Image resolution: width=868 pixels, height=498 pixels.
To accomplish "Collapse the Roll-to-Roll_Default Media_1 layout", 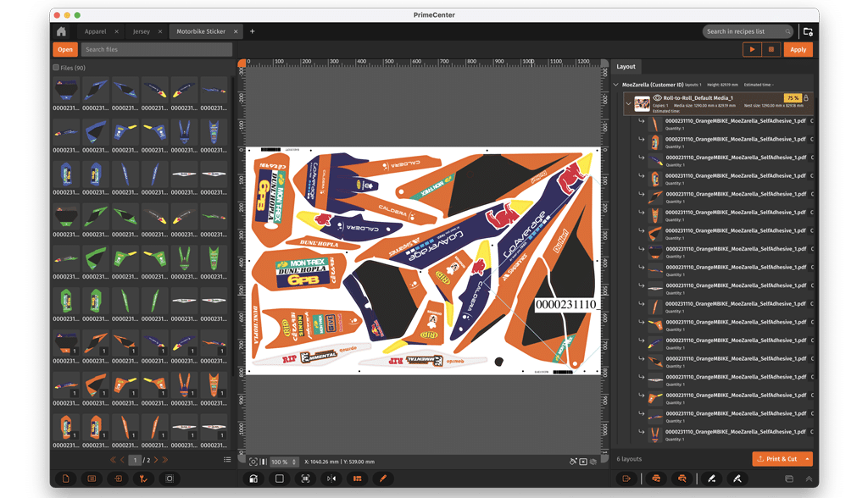I will [x=628, y=103].
